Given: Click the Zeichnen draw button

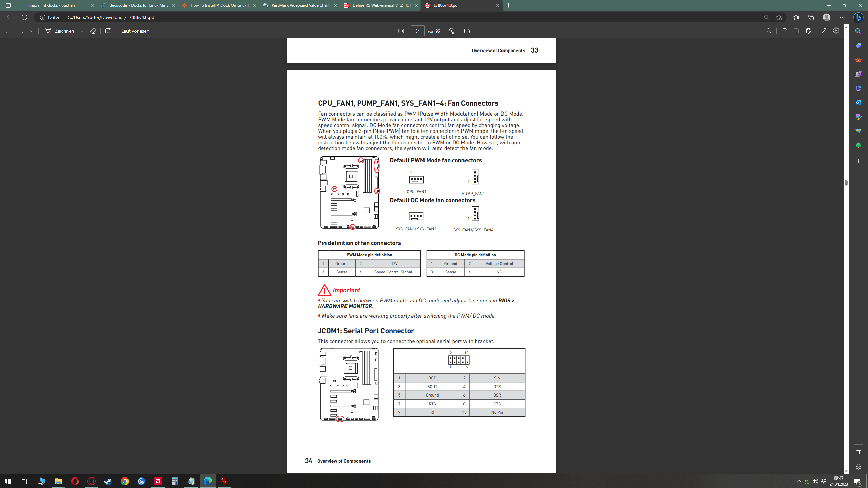Looking at the screenshot, I should [60, 31].
